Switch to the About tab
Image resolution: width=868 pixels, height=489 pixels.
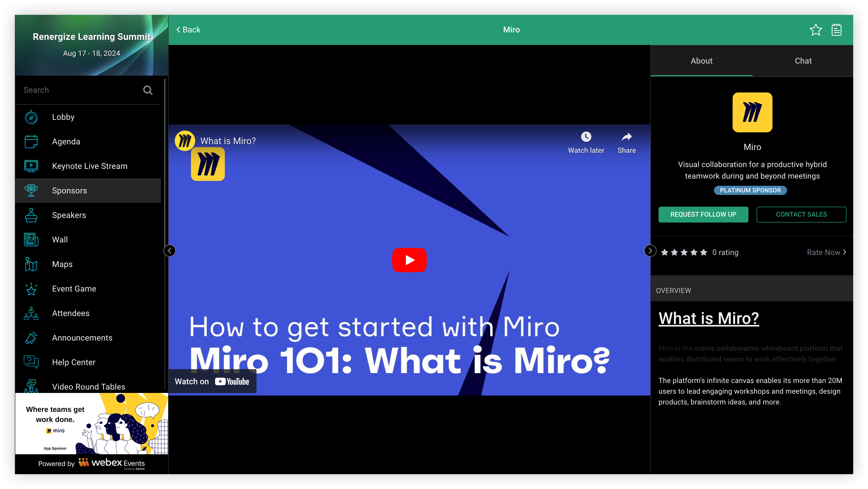[701, 61]
